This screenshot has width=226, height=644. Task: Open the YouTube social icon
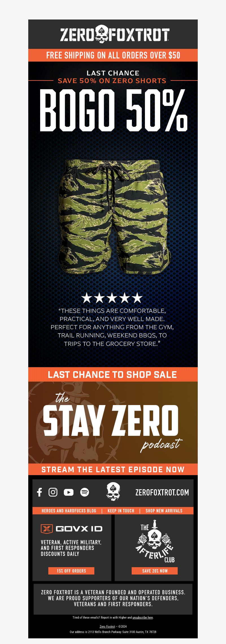click(69, 492)
